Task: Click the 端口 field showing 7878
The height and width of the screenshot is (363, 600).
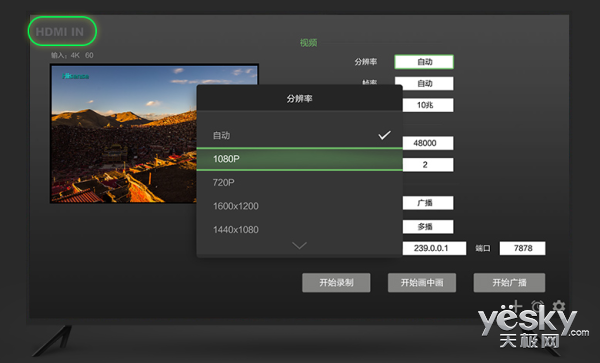Action: pyautogui.click(x=523, y=248)
